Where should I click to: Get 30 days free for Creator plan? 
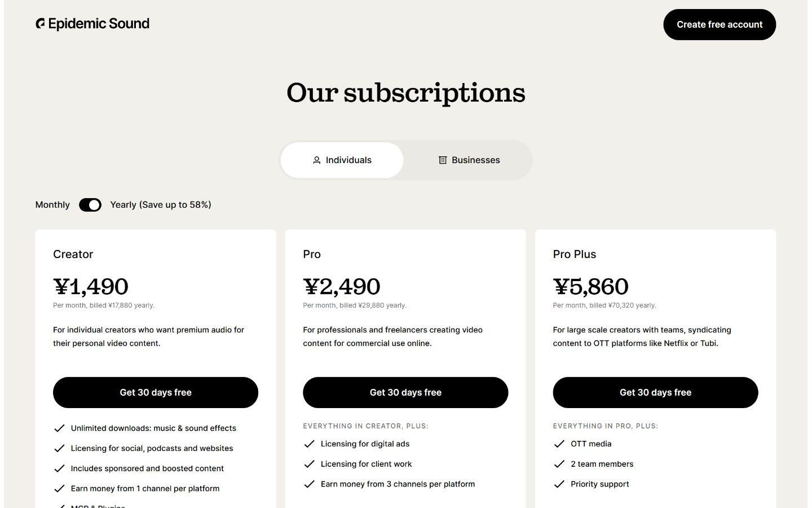(156, 392)
